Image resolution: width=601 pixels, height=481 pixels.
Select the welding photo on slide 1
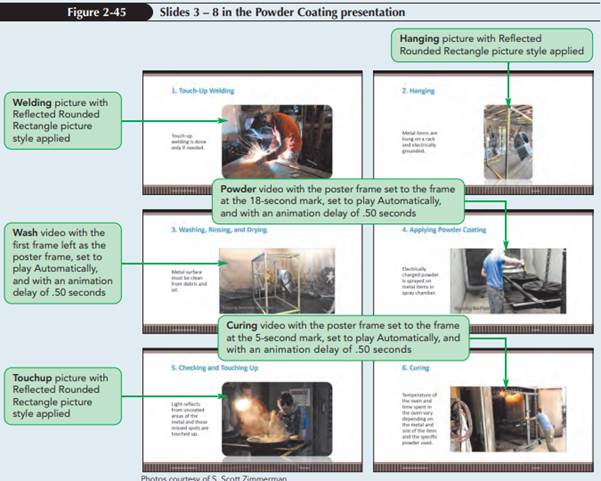(277, 141)
